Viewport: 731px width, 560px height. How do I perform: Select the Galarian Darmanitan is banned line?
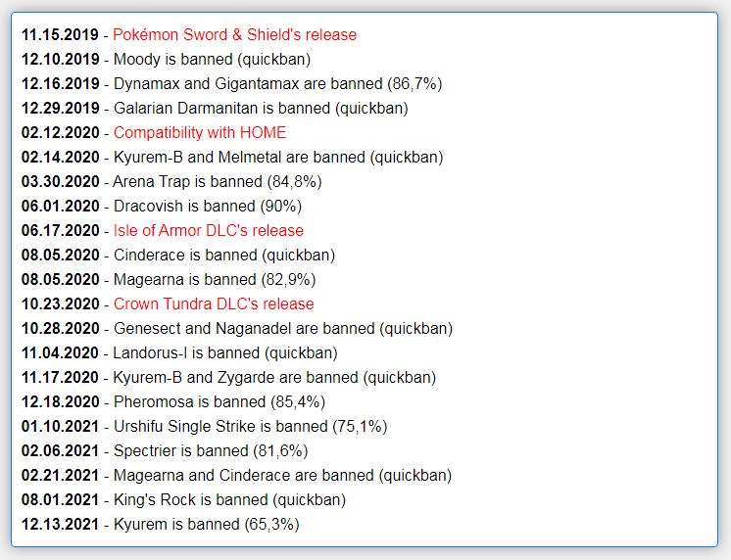coord(215,109)
